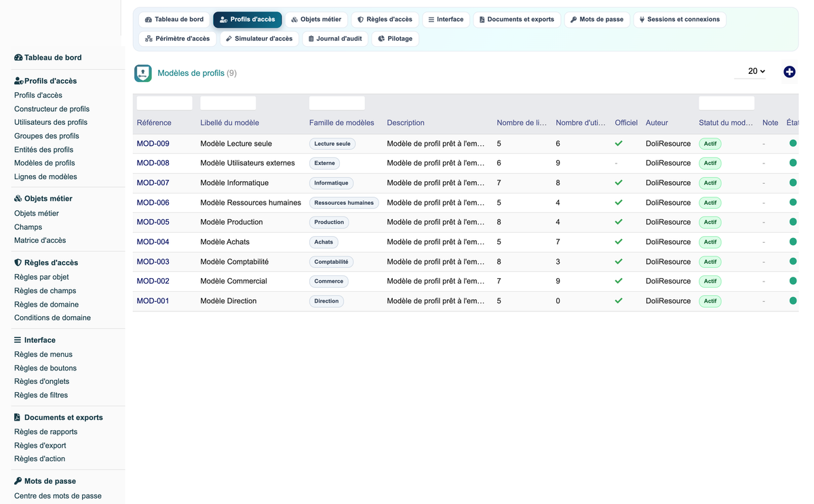The height and width of the screenshot is (504, 814).
Task: Open Constructeur de profils in the sidebar
Action: 52,109
